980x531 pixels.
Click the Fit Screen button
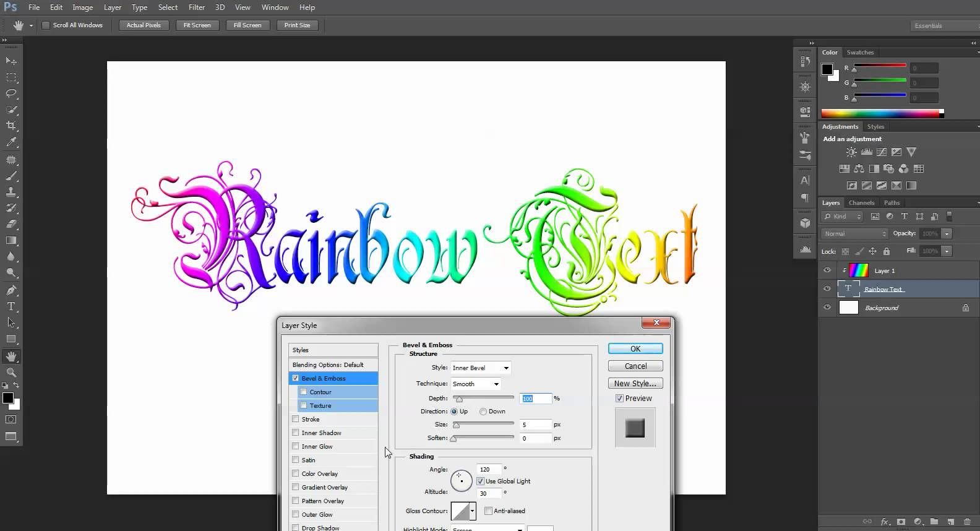197,25
